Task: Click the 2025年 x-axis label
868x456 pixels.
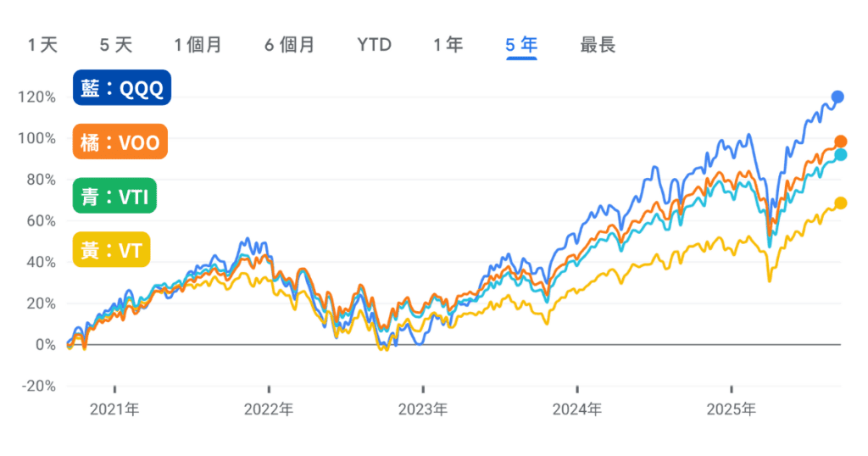Action: click(x=732, y=410)
